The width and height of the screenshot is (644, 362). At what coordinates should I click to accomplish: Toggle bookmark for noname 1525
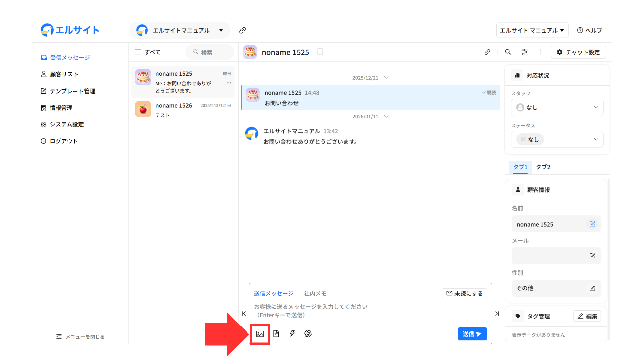[320, 52]
